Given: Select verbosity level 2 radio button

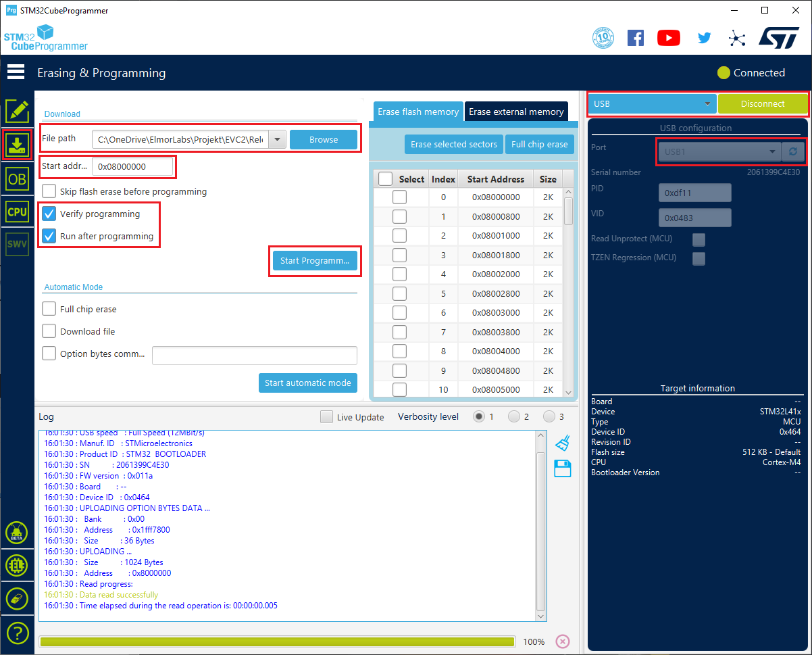Looking at the screenshot, I should (514, 416).
